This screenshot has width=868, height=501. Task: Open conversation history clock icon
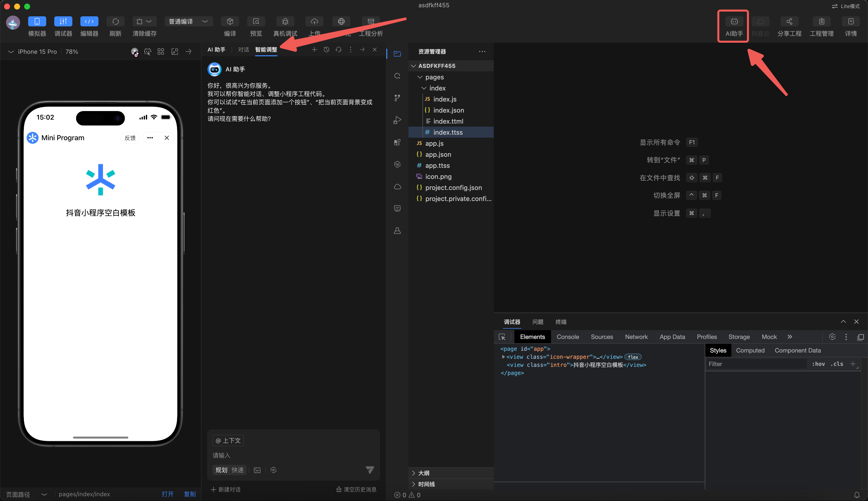coord(326,50)
